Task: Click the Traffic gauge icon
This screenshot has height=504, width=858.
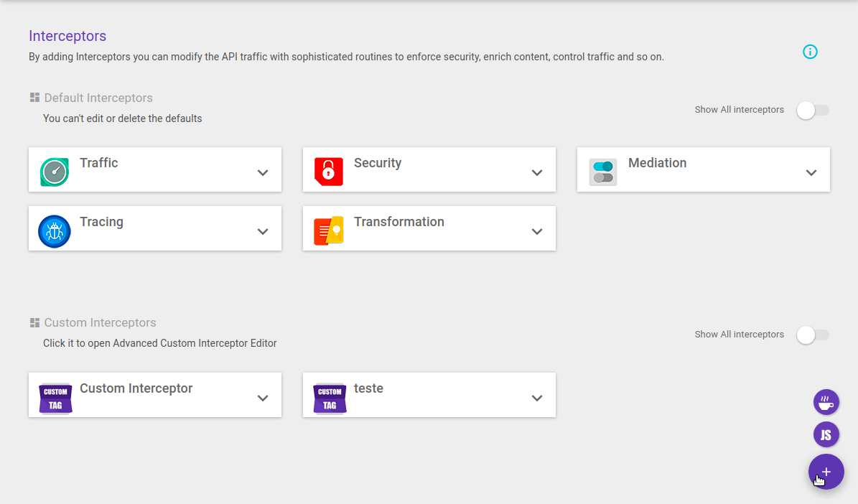Action: coord(55,172)
